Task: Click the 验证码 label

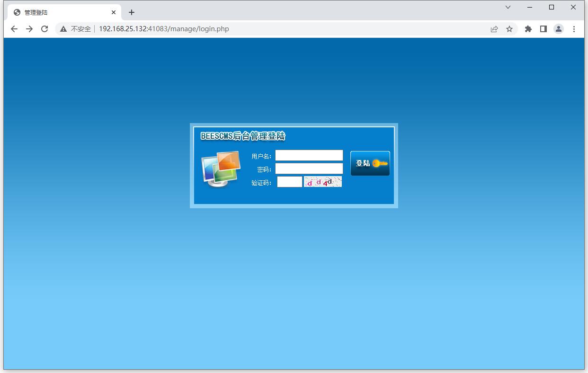Action: pyautogui.click(x=262, y=183)
